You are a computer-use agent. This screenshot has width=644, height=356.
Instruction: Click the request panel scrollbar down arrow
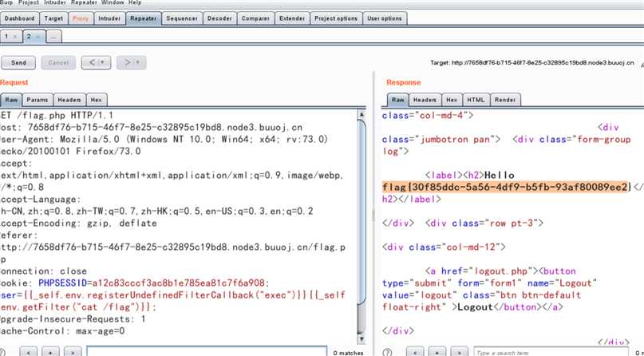point(362,338)
